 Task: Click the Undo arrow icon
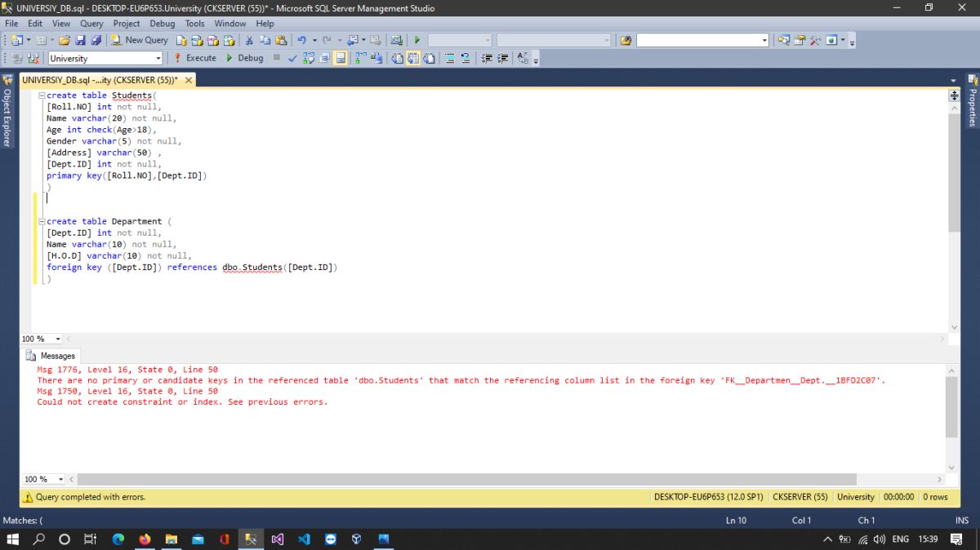tap(301, 40)
